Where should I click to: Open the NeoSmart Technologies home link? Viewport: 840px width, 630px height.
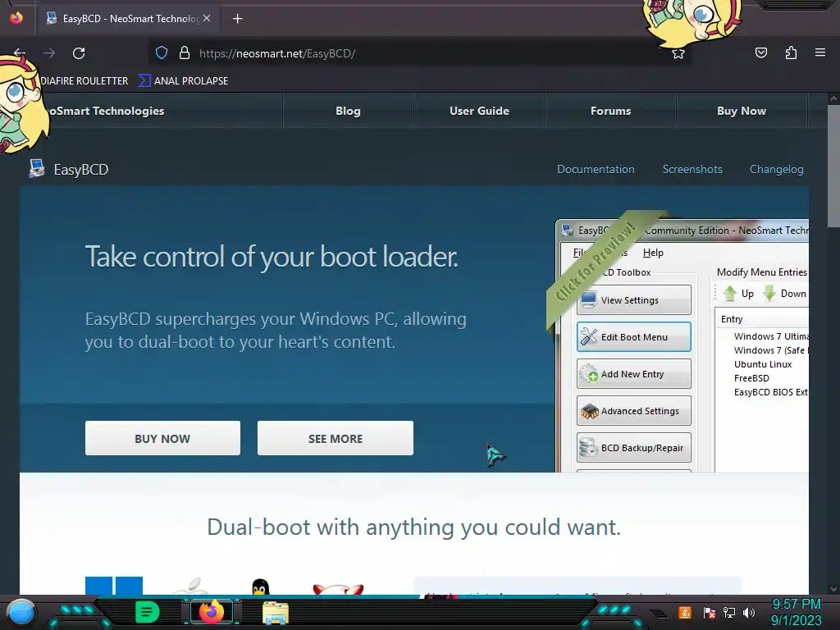tap(103, 111)
